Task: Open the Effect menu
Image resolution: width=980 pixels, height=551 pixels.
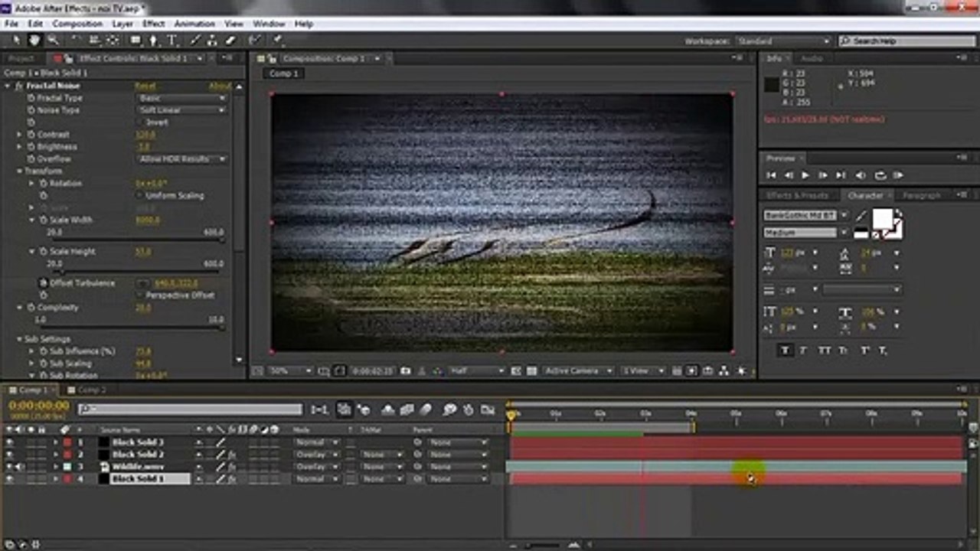Action: (x=153, y=24)
